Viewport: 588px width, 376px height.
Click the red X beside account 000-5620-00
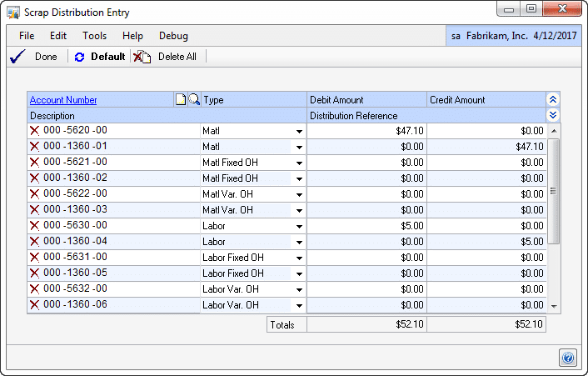35,131
